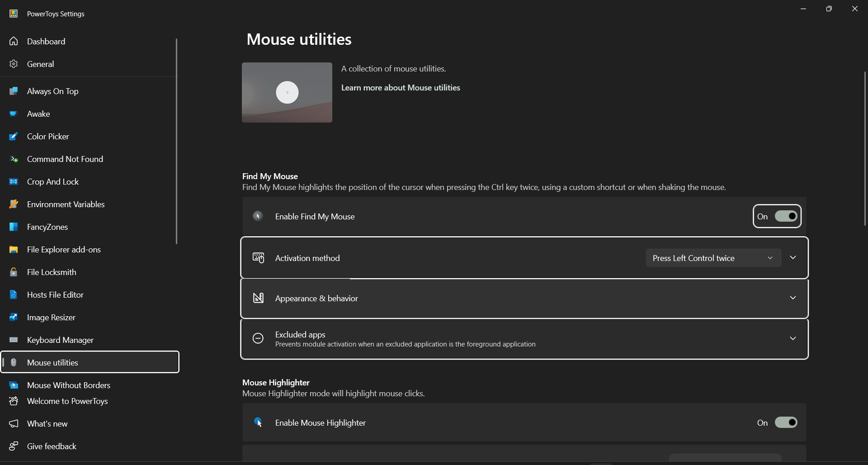Click the Color Picker sidebar icon
Viewport: 868px width, 465px height.
tap(14, 136)
